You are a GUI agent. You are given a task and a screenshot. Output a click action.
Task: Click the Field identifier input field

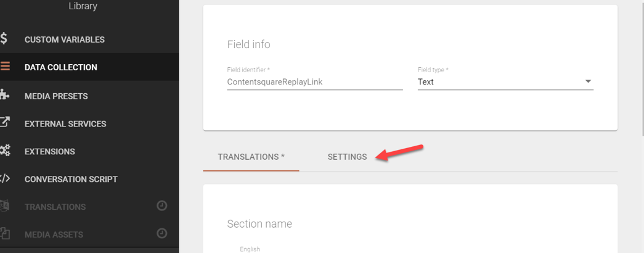click(x=315, y=82)
